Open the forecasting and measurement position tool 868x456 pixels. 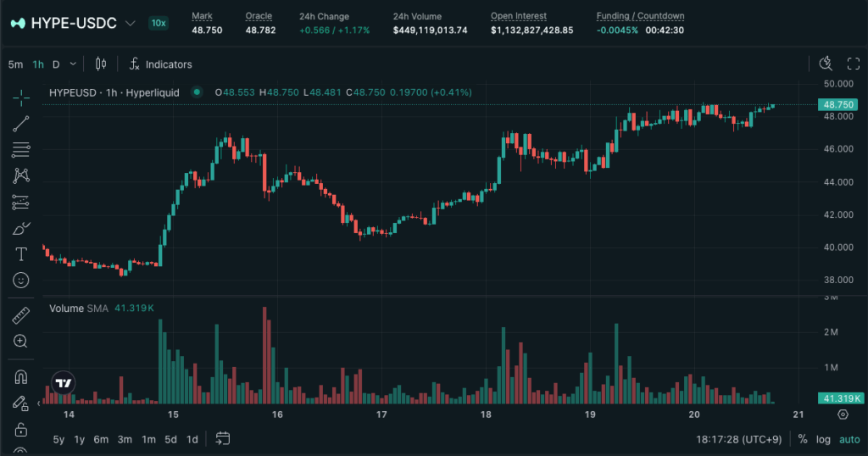(x=21, y=203)
